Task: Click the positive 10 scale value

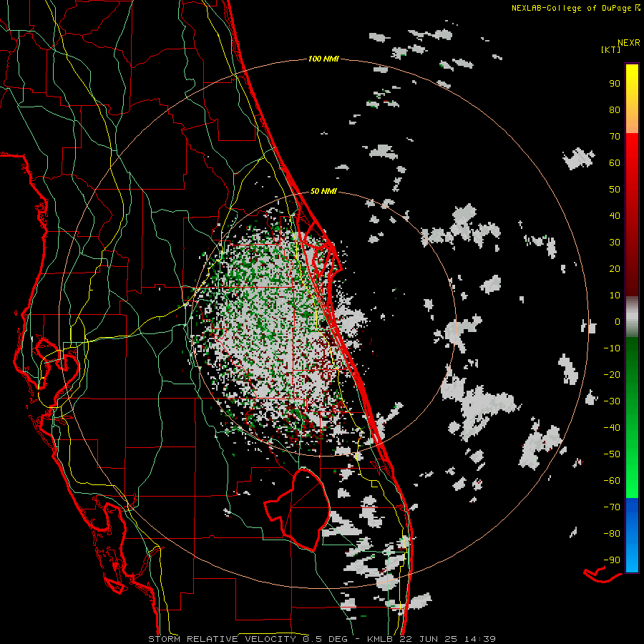Action: pyautogui.click(x=615, y=296)
